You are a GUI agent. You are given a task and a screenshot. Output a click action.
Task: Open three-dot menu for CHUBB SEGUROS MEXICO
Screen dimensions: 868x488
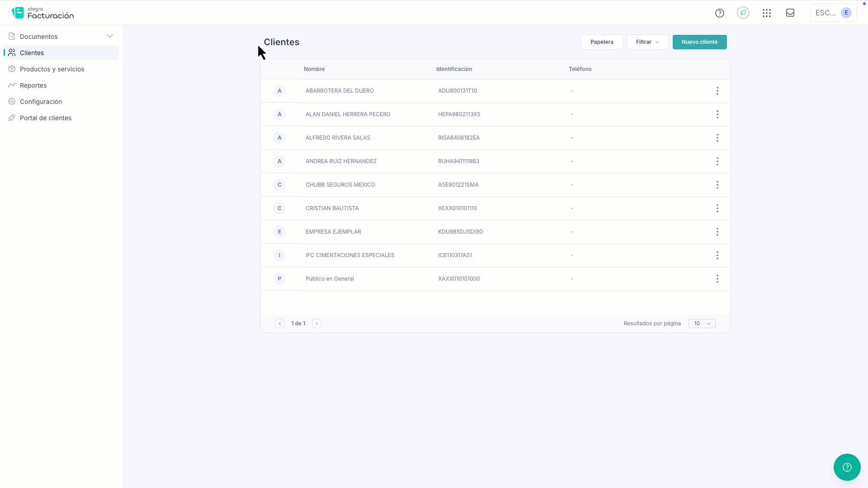[717, 185]
